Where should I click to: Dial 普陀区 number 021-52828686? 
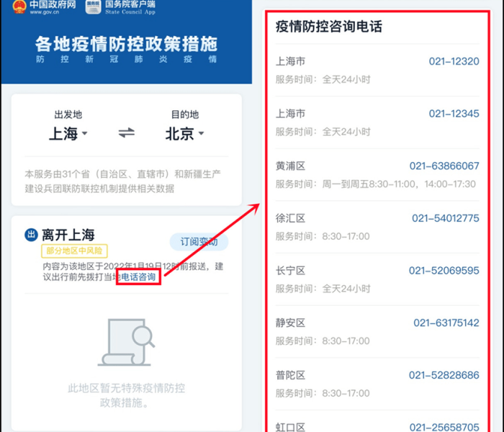[444, 375]
